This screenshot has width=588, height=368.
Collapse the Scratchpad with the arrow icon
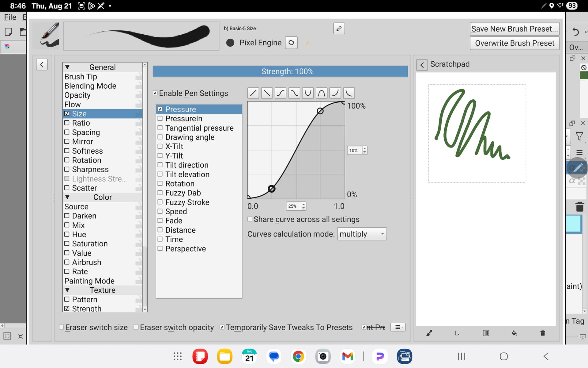point(422,65)
